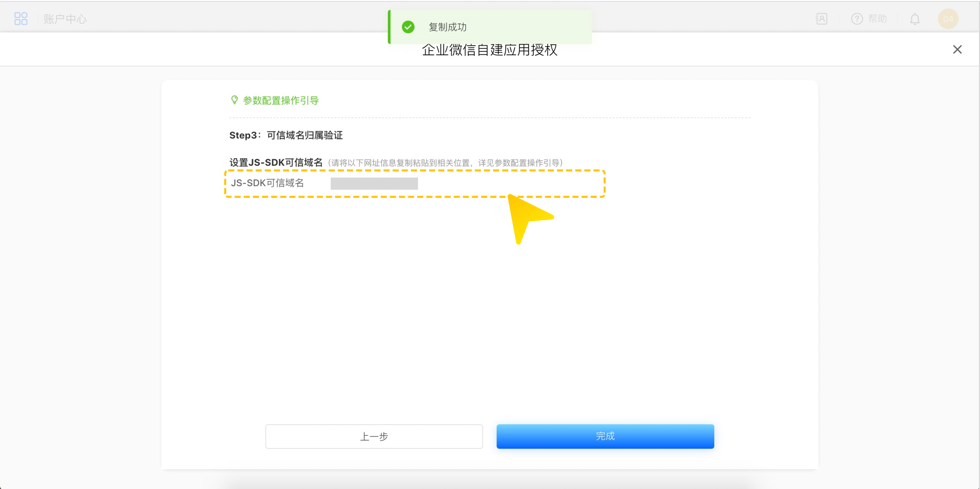
Task: Click the JS-SDK可信域名 row label
Action: pyautogui.click(x=267, y=183)
